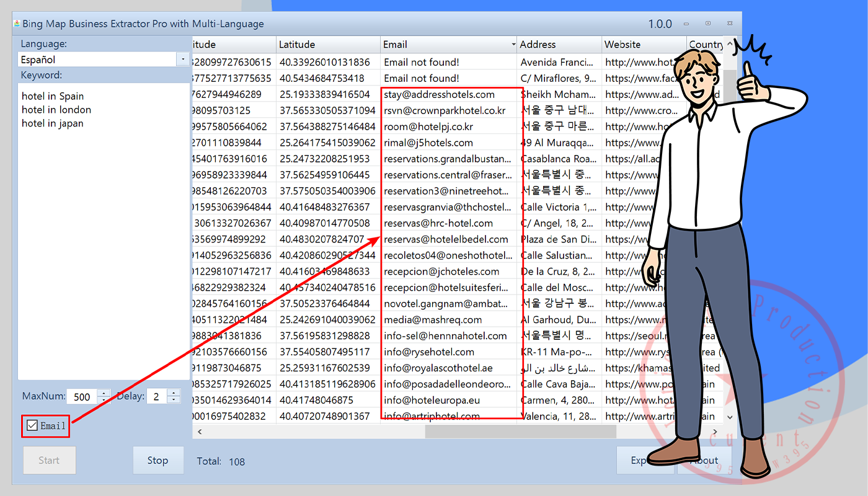Select the Latitude column header
The image size is (868, 496).
click(328, 45)
